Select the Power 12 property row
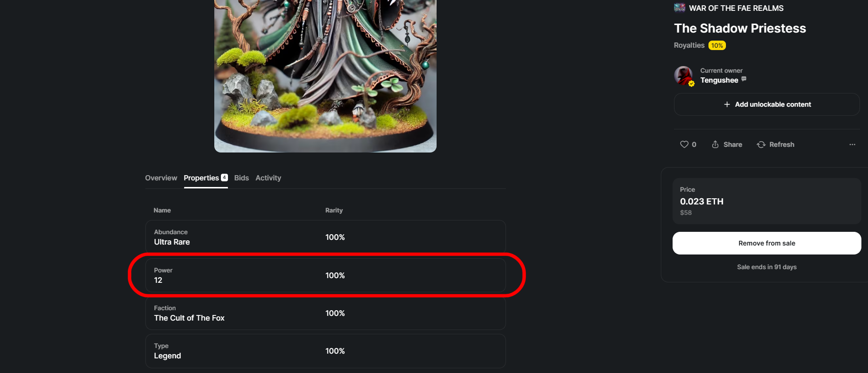 (325, 275)
